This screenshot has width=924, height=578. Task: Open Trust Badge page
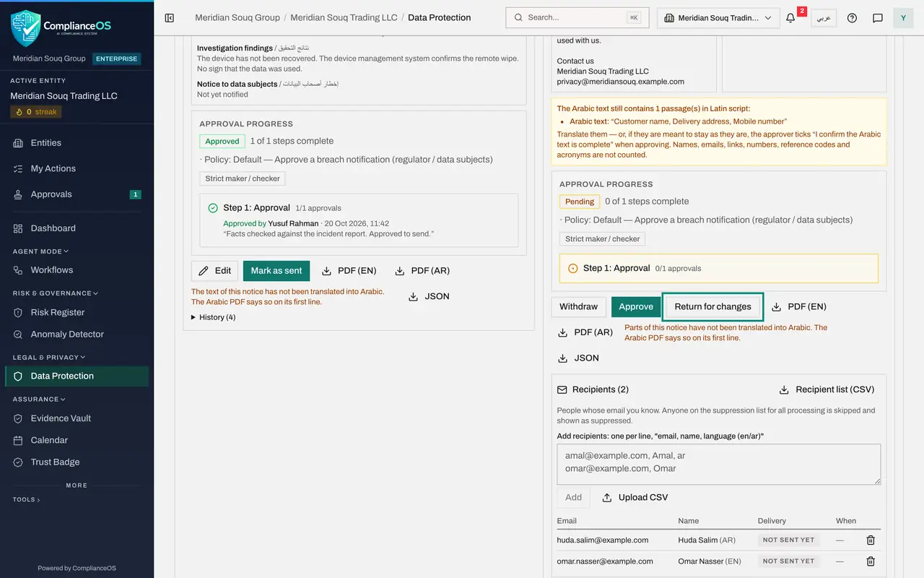(77, 462)
